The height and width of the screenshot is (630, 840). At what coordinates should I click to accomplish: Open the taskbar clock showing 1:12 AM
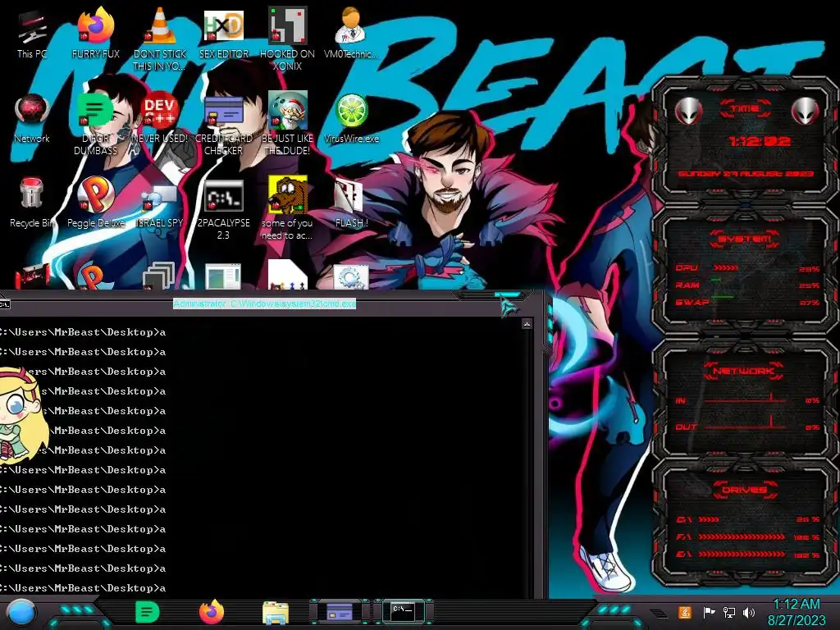(797, 612)
